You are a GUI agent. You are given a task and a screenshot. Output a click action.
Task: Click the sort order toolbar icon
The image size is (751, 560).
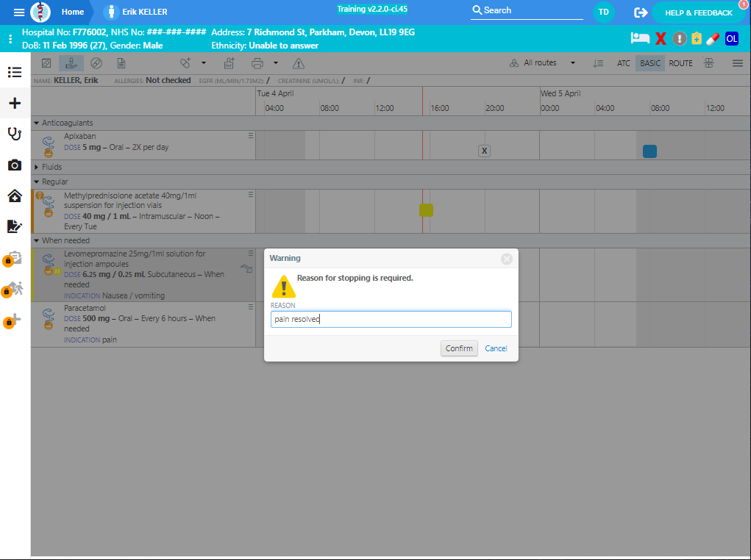(598, 63)
